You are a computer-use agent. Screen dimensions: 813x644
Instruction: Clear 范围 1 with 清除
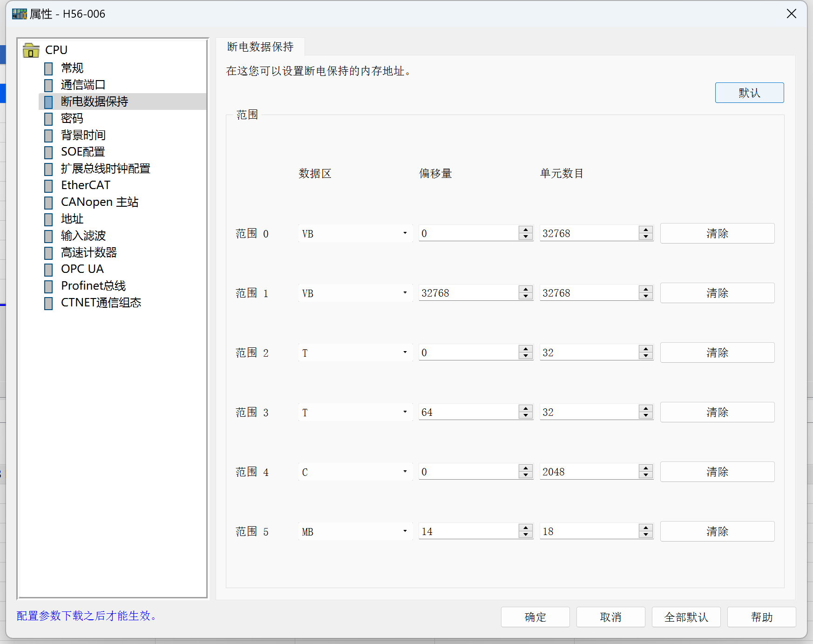click(x=717, y=293)
